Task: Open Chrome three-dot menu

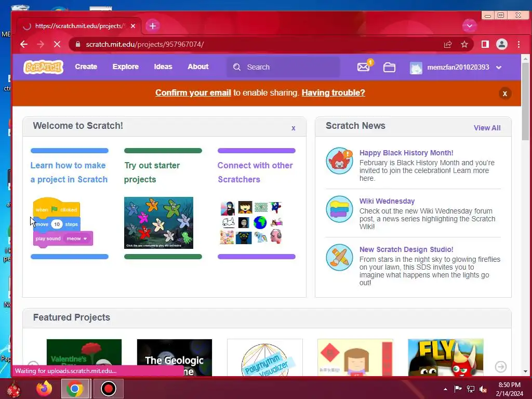Action: click(x=518, y=44)
